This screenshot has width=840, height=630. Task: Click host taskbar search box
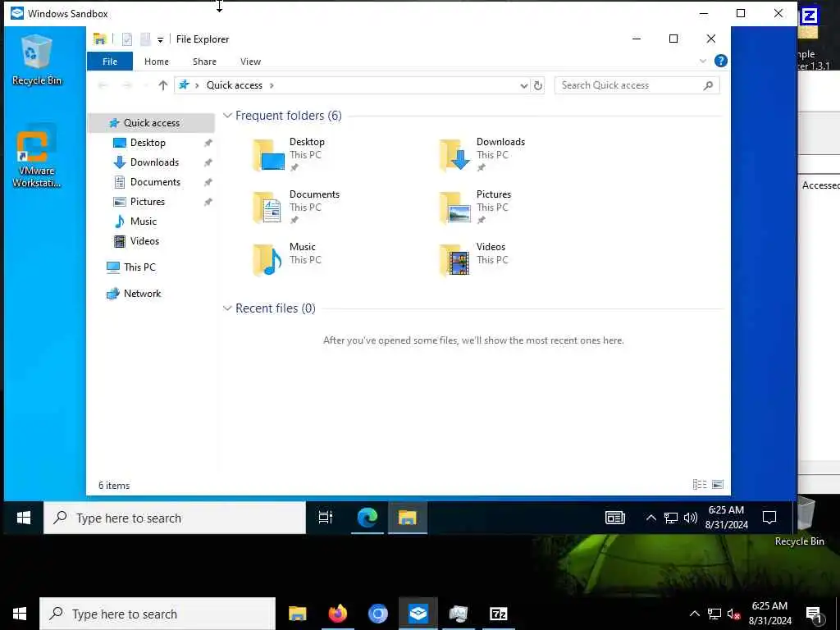(157, 614)
